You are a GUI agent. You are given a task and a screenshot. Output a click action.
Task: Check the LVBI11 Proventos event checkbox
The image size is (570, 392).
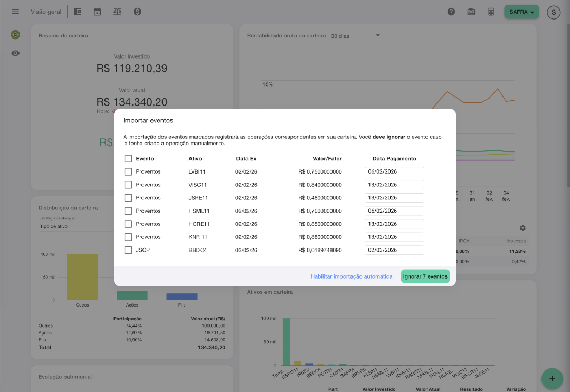click(128, 171)
